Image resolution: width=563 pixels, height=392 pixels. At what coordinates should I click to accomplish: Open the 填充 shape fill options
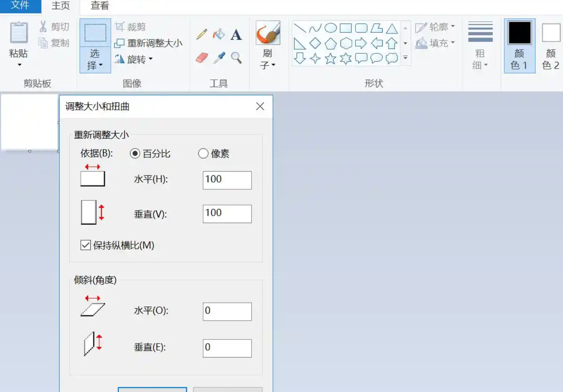(x=435, y=43)
